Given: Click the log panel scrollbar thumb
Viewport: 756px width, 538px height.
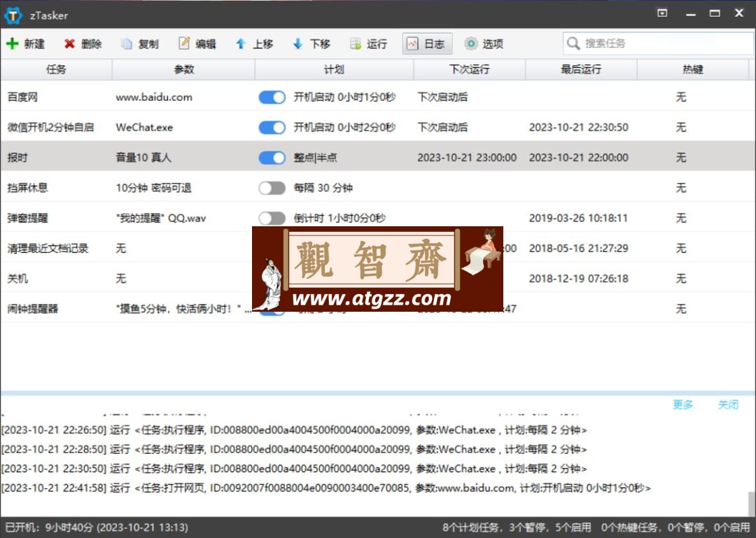Looking at the screenshot, I should click(x=752, y=504).
